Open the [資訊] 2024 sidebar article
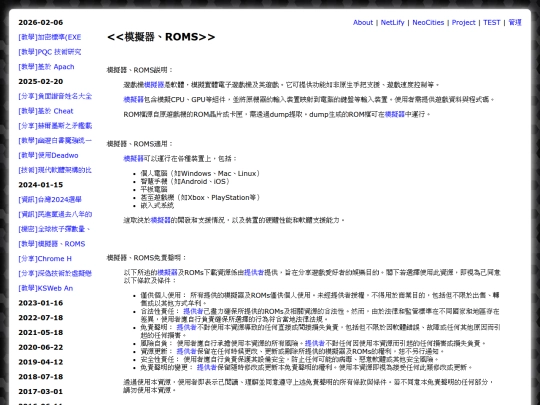The height and width of the screenshot is (405, 540). (x=50, y=200)
